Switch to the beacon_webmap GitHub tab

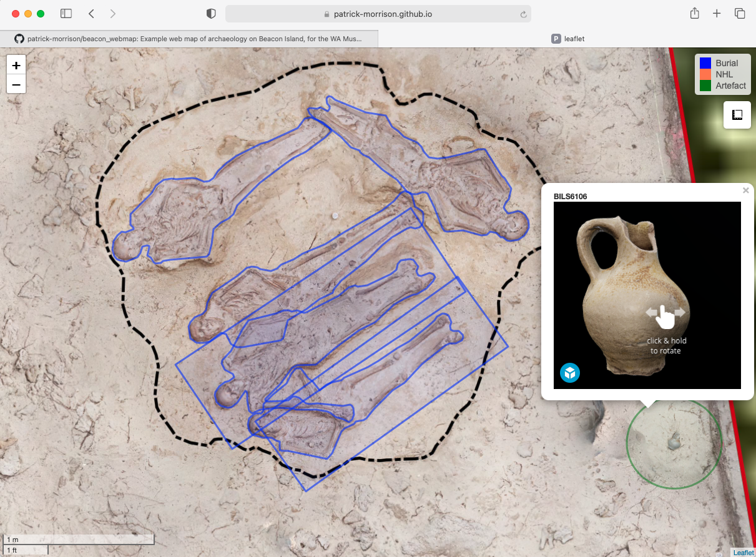tap(189, 39)
